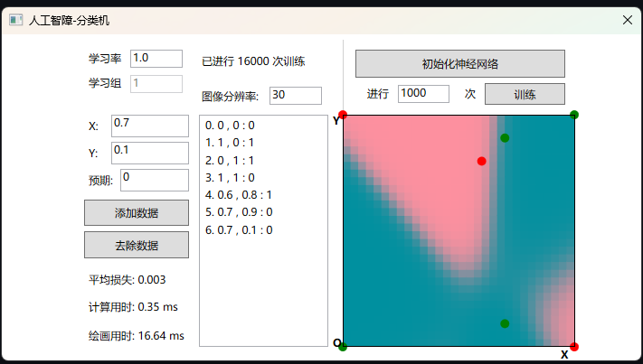Click the interior green point nearest the X axis
This screenshot has width=643, height=364.
pos(505,324)
